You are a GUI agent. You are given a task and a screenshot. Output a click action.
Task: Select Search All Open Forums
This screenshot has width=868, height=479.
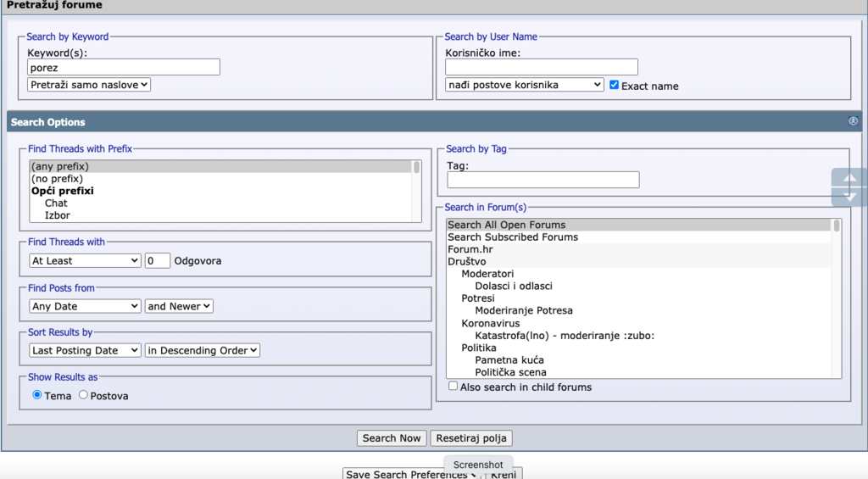[x=639, y=225]
